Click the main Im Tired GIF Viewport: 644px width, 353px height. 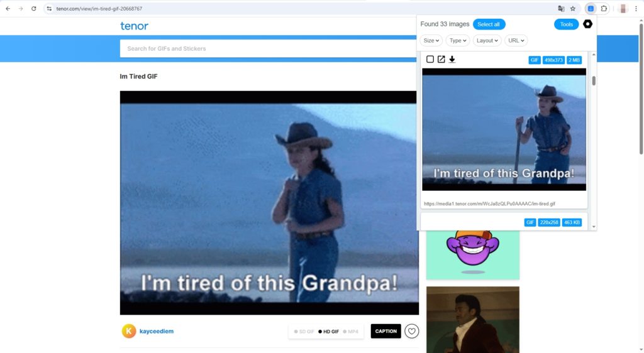[x=269, y=203]
